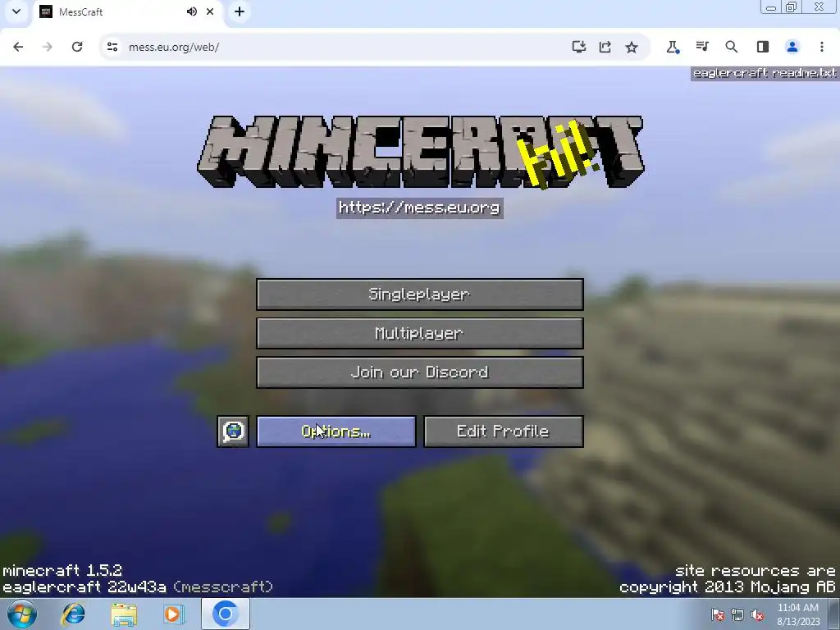Open the Chrome three-dot menu
The image size is (840, 630).
(822, 47)
